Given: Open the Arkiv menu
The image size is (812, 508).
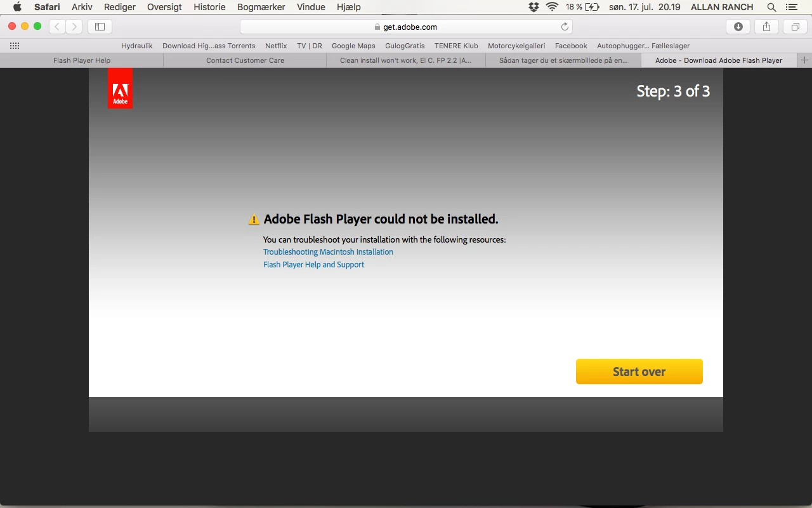Looking at the screenshot, I should [82, 7].
